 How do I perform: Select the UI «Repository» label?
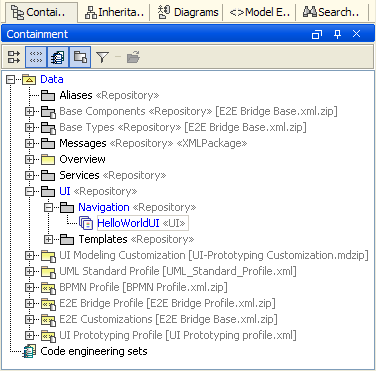98,191
